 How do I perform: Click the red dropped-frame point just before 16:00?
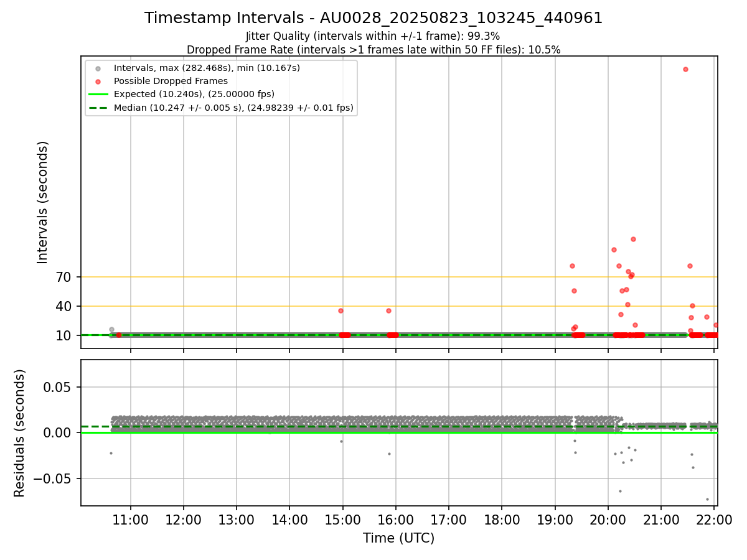pyautogui.click(x=388, y=310)
